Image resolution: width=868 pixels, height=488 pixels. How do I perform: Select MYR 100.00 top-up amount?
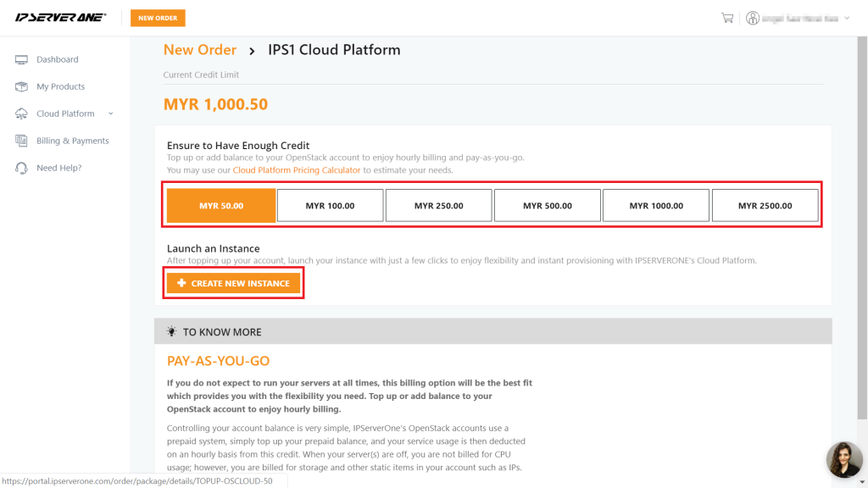point(330,205)
